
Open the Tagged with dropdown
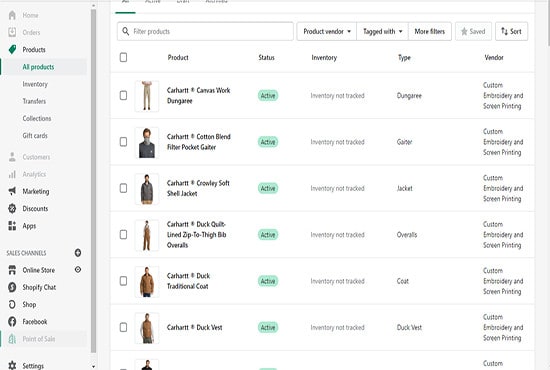[x=382, y=31]
